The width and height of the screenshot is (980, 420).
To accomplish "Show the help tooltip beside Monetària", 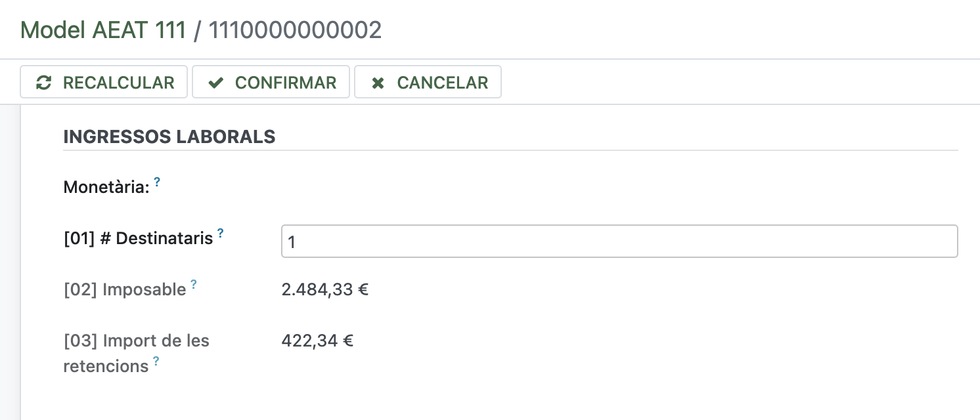I will pyautogui.click(x=157, y=182).
